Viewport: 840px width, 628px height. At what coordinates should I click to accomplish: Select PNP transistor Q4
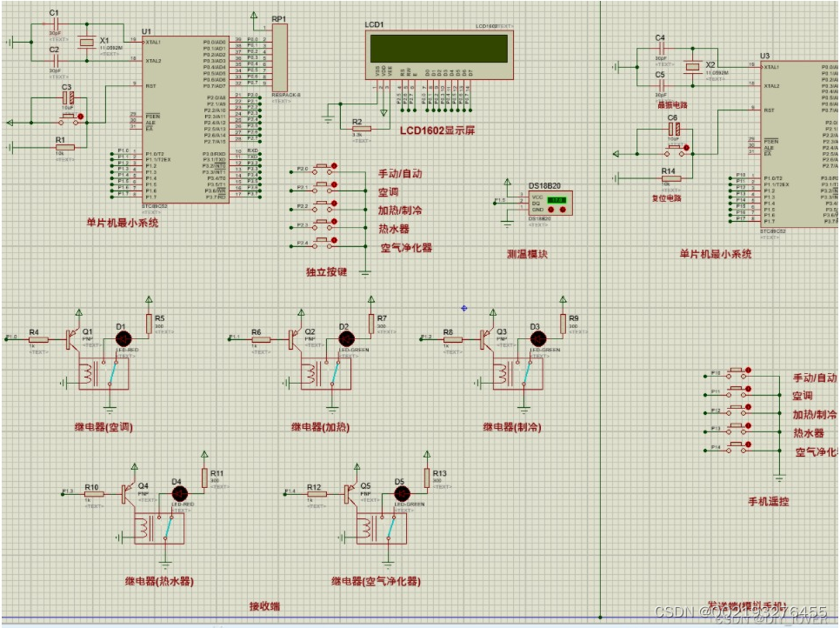point(129,493)
